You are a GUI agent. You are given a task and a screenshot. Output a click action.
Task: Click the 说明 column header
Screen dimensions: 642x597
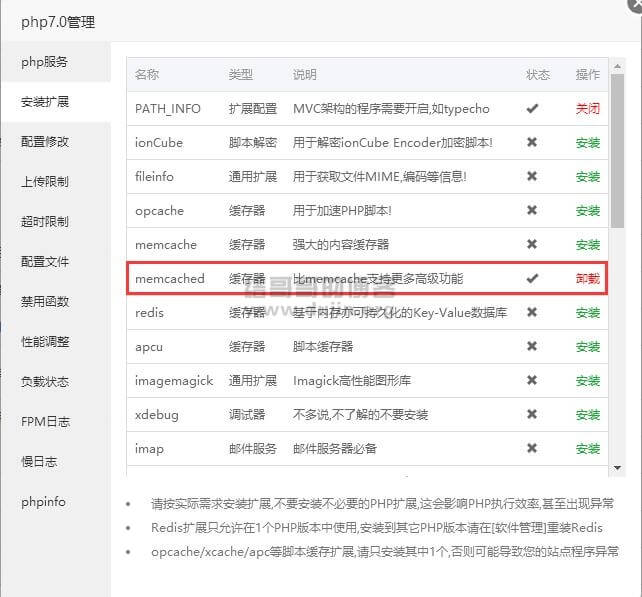(304, 75)
